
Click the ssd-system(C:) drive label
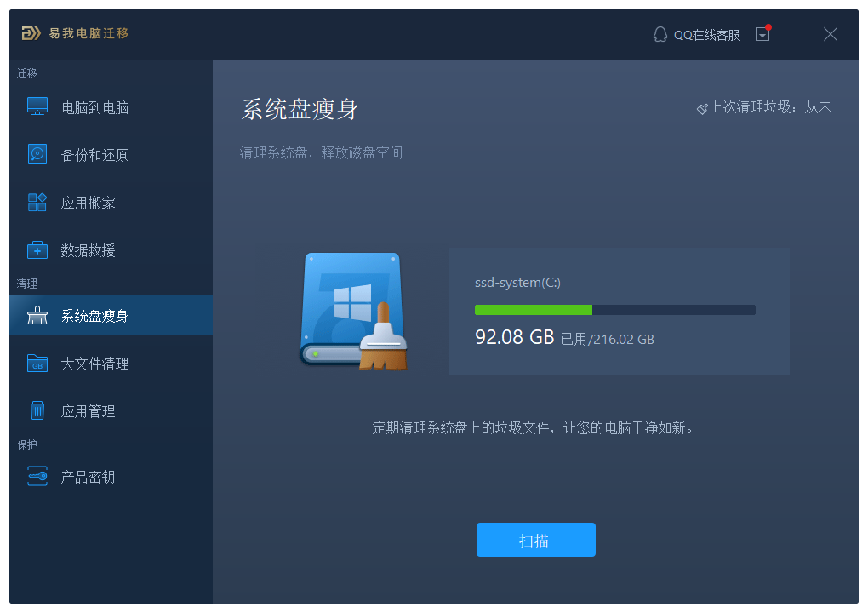point(517,283)
